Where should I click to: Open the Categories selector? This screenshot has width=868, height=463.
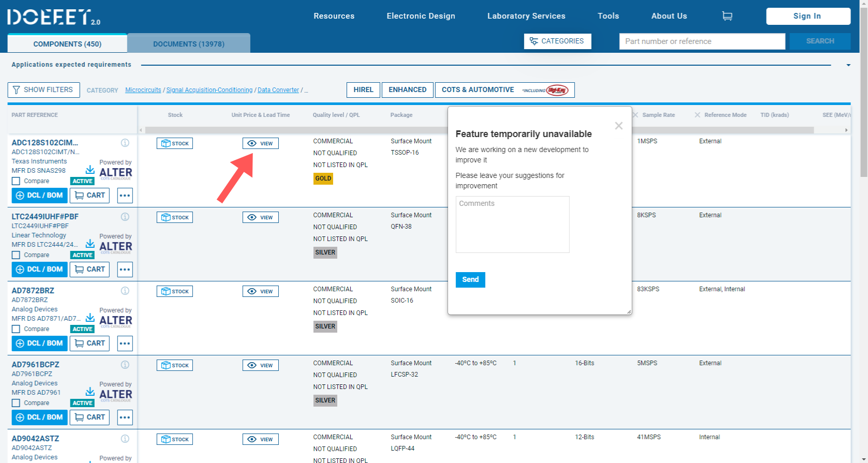(558, 41)
